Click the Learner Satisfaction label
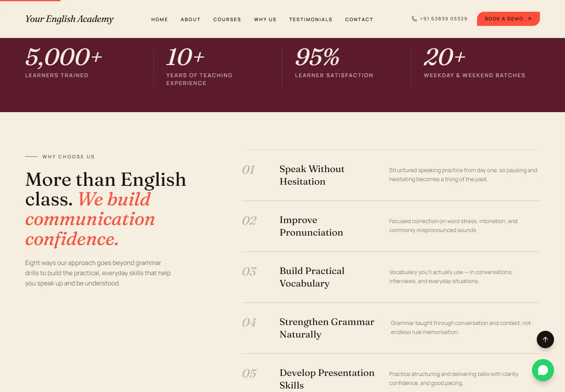The width and height of the screenshot is (565, 392). [x=334, y=75]
